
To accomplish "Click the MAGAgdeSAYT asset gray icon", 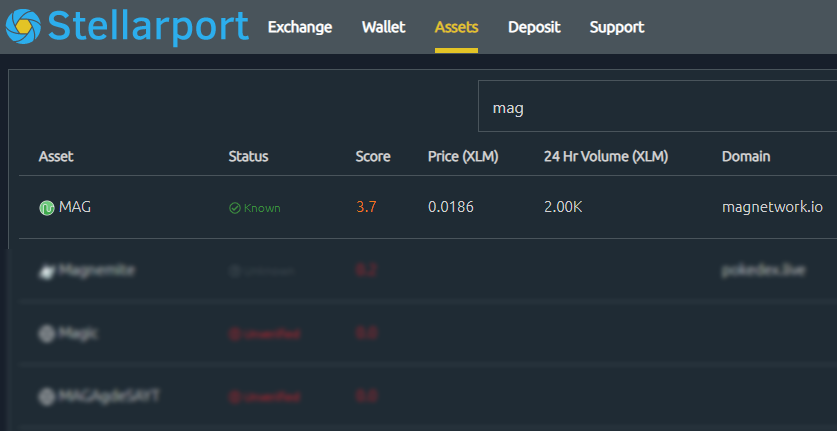I will coord(47,397).
